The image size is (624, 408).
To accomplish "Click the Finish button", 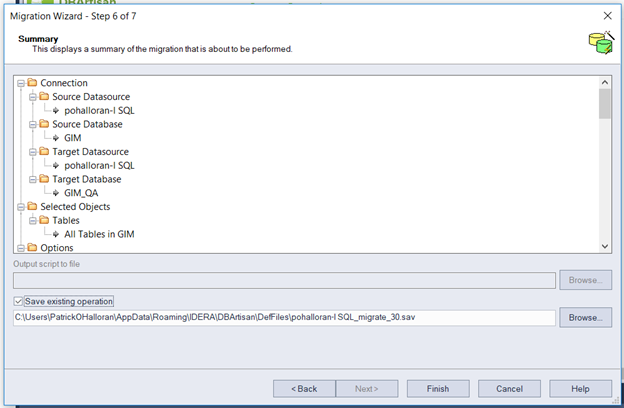I will pos(438,388).
